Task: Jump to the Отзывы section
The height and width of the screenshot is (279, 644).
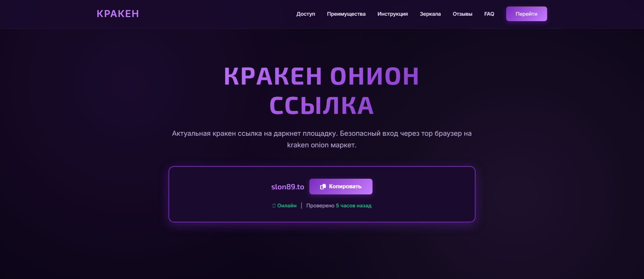Action: click(x=463, y=14)
